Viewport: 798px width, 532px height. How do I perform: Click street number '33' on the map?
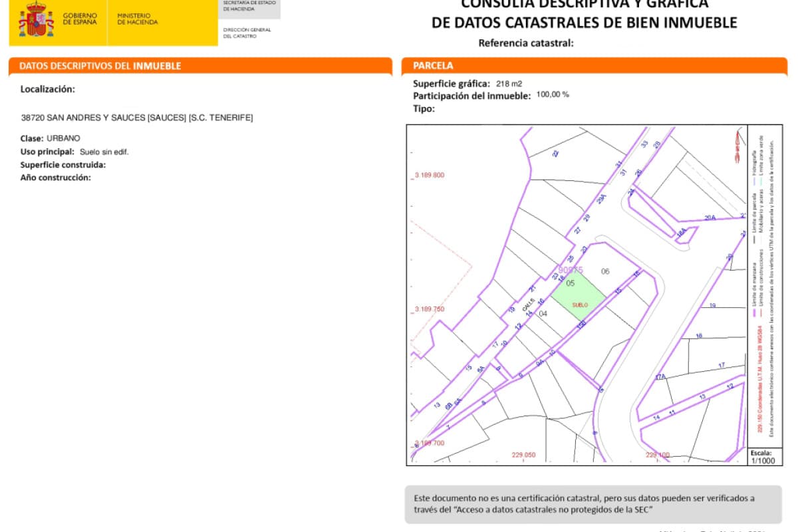tap(644, 144)
